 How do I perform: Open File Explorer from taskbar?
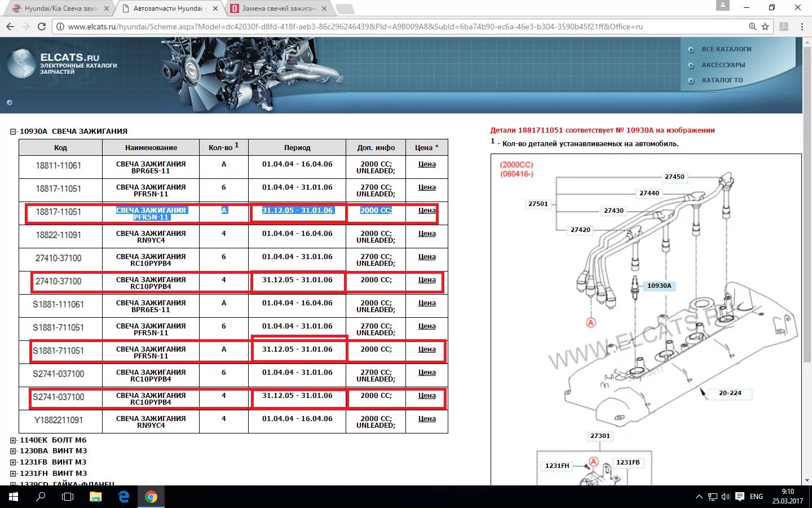pyautogui.click(x=96, y=497)
